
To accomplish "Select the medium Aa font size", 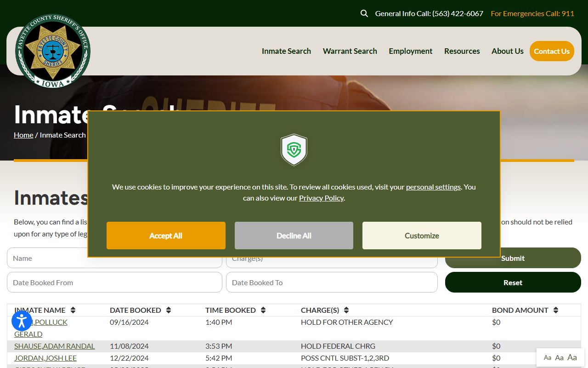I will [x=559, y=357].
